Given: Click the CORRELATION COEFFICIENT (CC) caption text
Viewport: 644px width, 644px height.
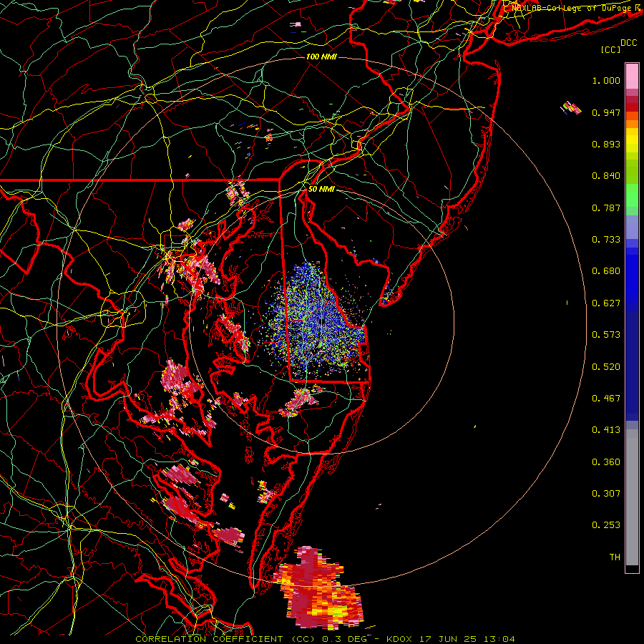Looking at the screenshot, I should 225,639.
